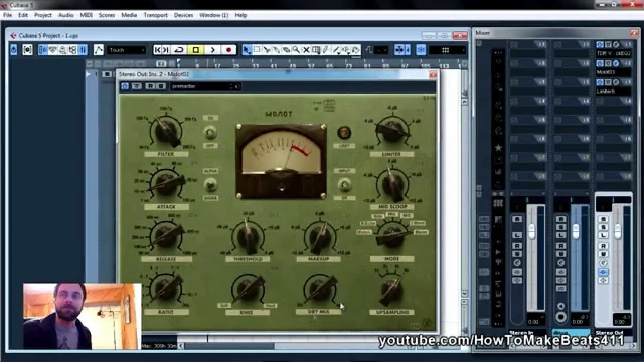Open the grid type dropdown

point(446,50)
